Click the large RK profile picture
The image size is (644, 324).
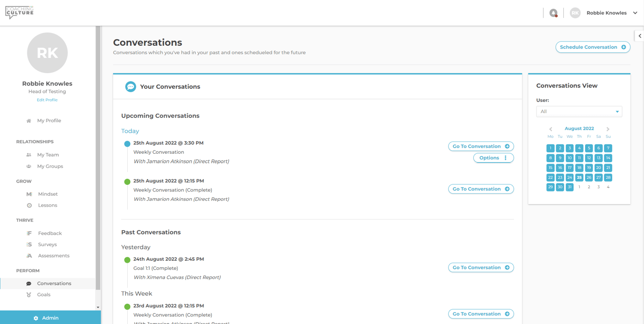pos(47,53)
